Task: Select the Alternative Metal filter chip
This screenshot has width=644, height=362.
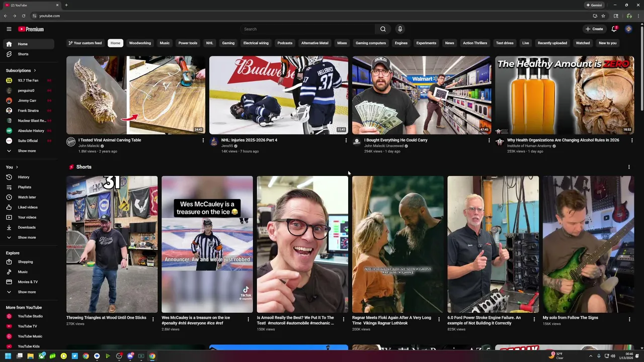Action: [x=314, y=43]
